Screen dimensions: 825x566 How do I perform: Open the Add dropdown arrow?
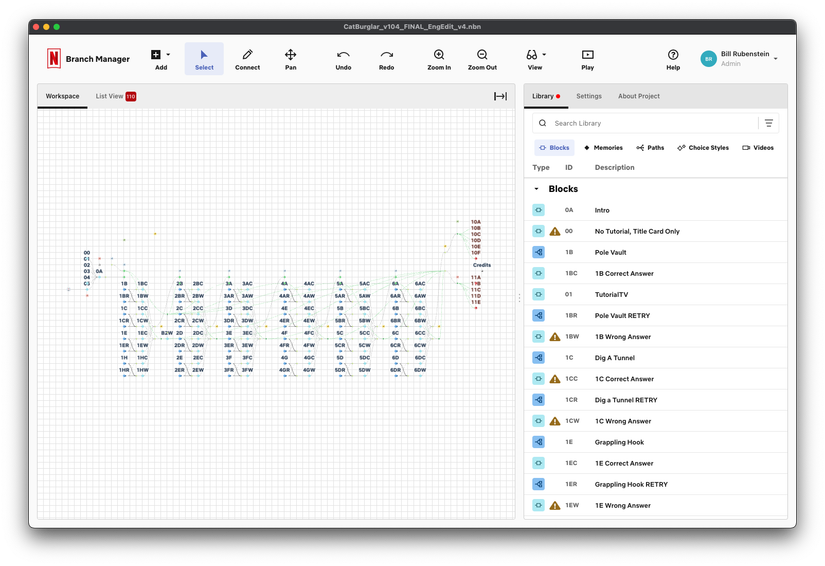[x=168, y=54]
